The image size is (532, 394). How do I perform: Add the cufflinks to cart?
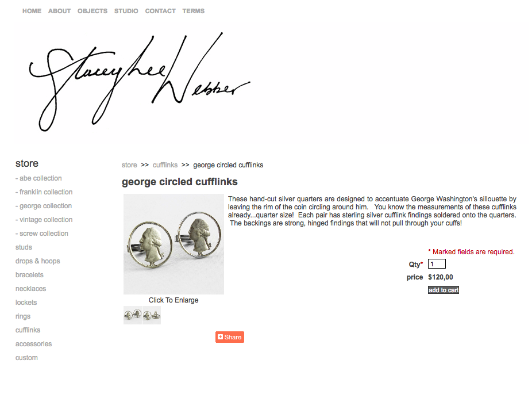point(444,290)
